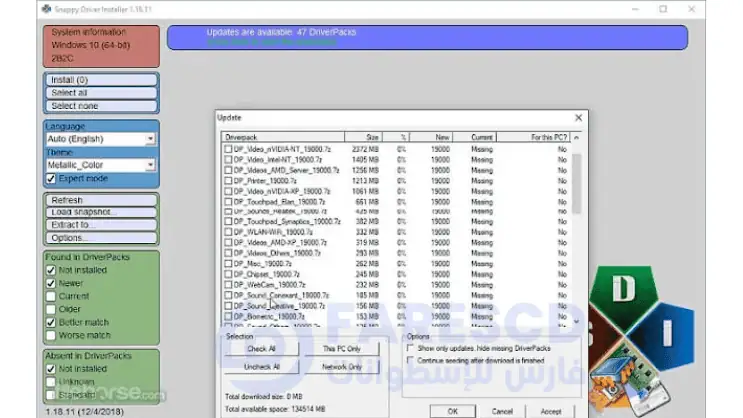Click Select all in left panel
This screenshot has height=418, width=743.
pyautogui.click(x=101, y=93)
